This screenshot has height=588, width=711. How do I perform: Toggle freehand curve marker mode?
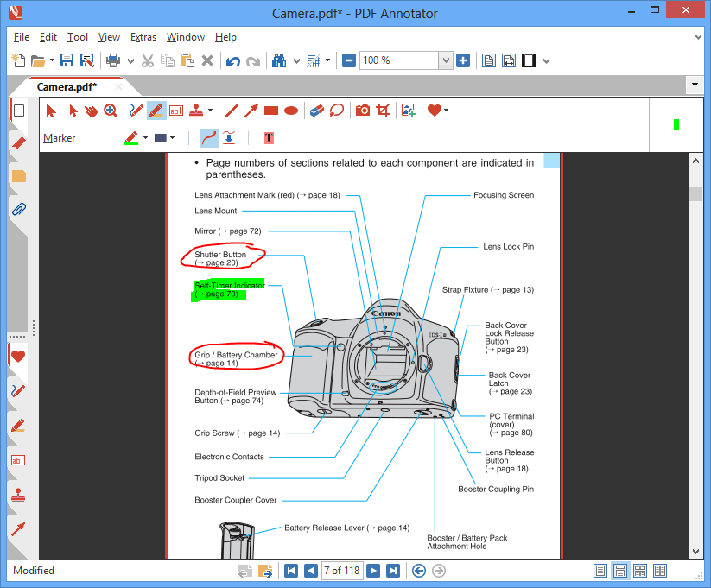(x=209, y=138)
